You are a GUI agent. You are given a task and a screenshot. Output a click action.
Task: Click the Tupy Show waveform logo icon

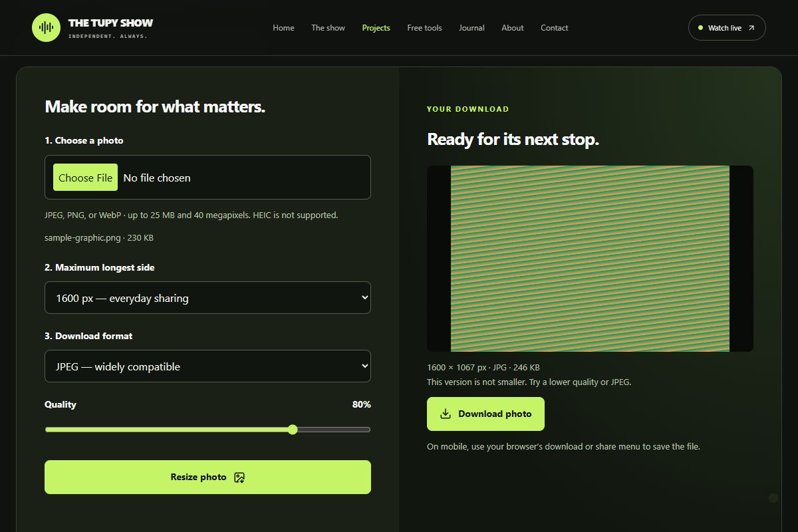[x=46, y=27]
